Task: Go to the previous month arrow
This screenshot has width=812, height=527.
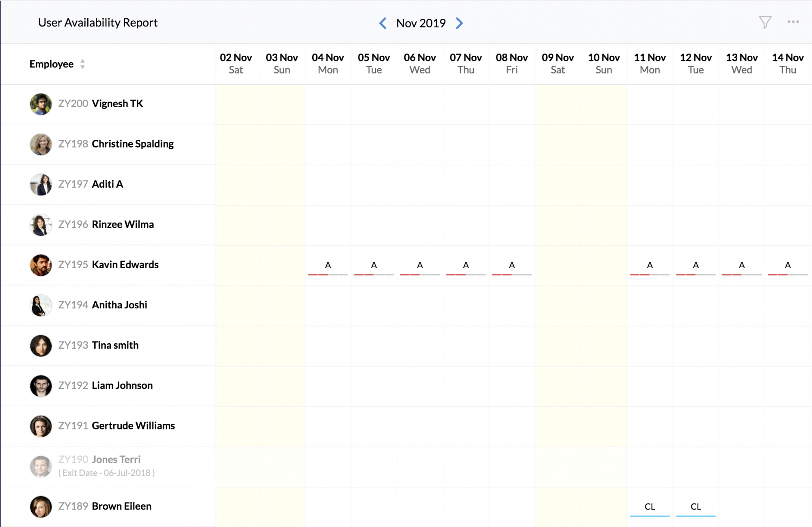Action: (382, 23)
